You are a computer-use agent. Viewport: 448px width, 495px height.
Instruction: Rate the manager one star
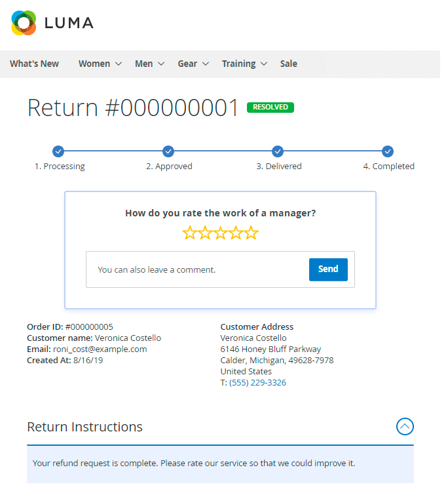point(189,233)
